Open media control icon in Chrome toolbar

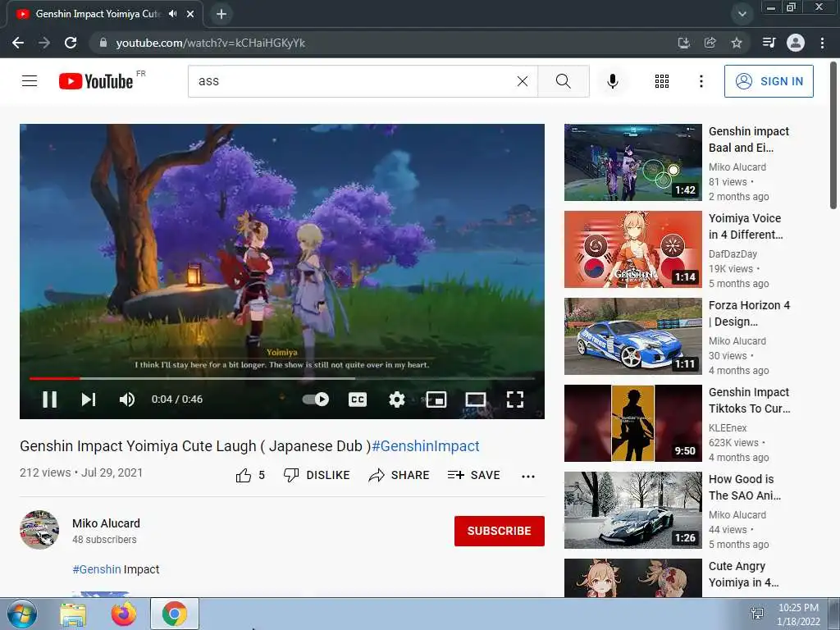[x=769, y=43]
